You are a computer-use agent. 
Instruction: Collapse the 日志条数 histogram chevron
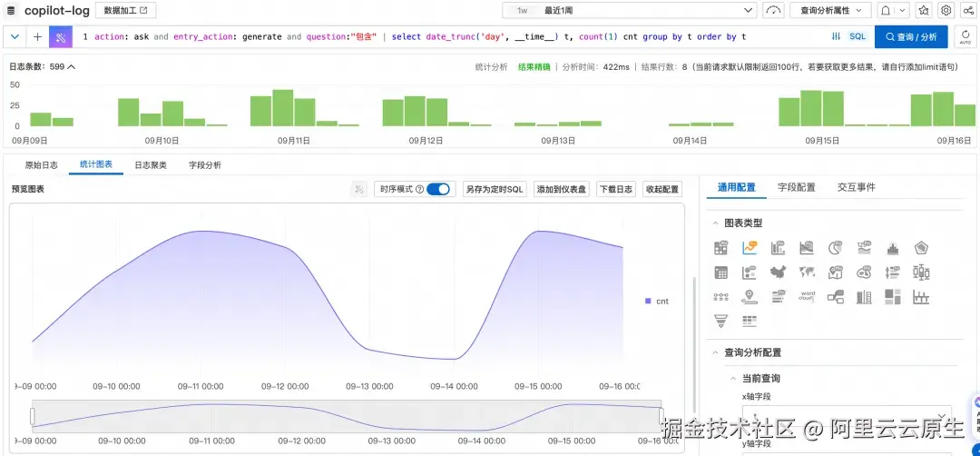72,66
